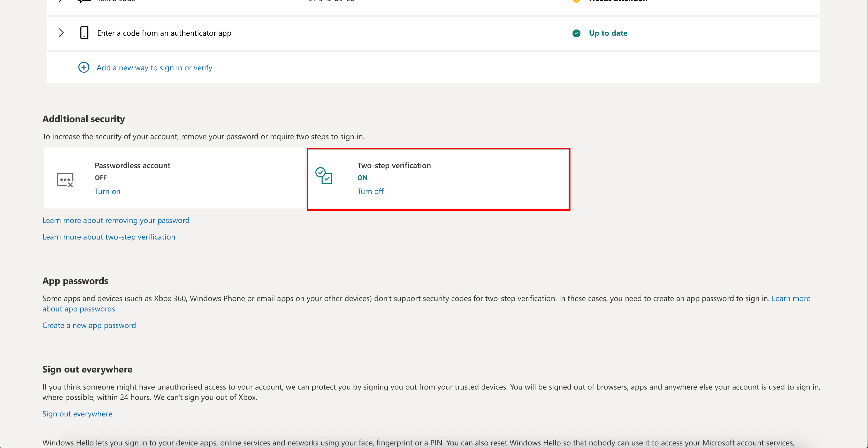Click the "Sign out everywhere" link
Screen dimensions: 868x448
pos(77,414)
